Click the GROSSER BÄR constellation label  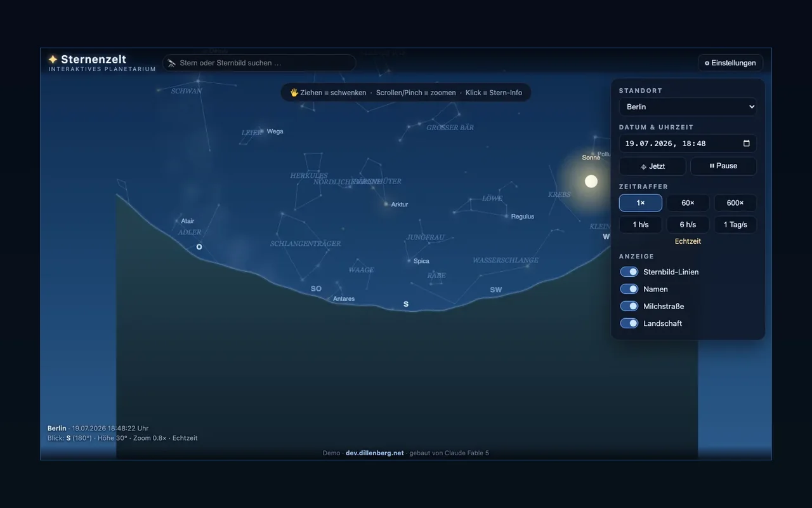[x=450, y=128]
